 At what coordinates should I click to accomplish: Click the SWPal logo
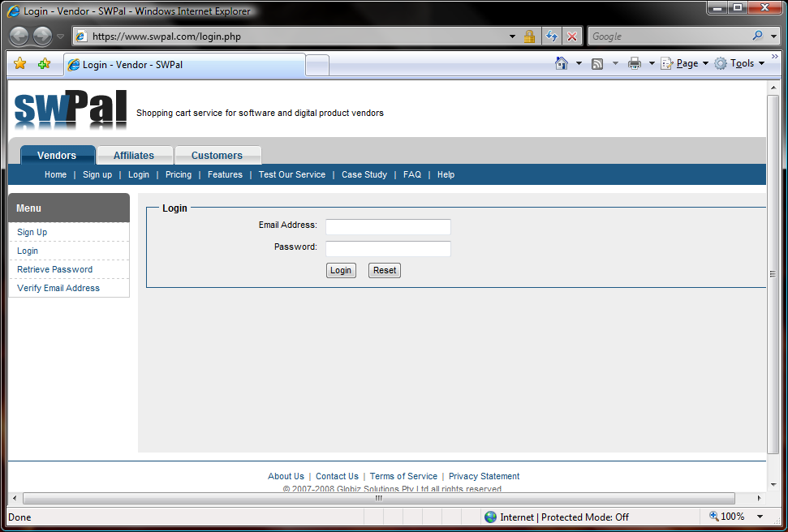[71, 110]
